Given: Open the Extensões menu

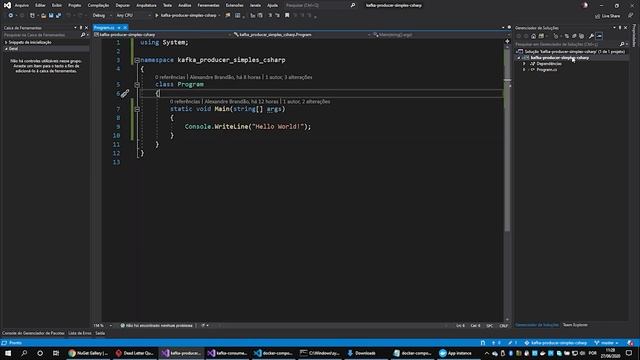Looking at the screenshot, I should tap(235, 5).
